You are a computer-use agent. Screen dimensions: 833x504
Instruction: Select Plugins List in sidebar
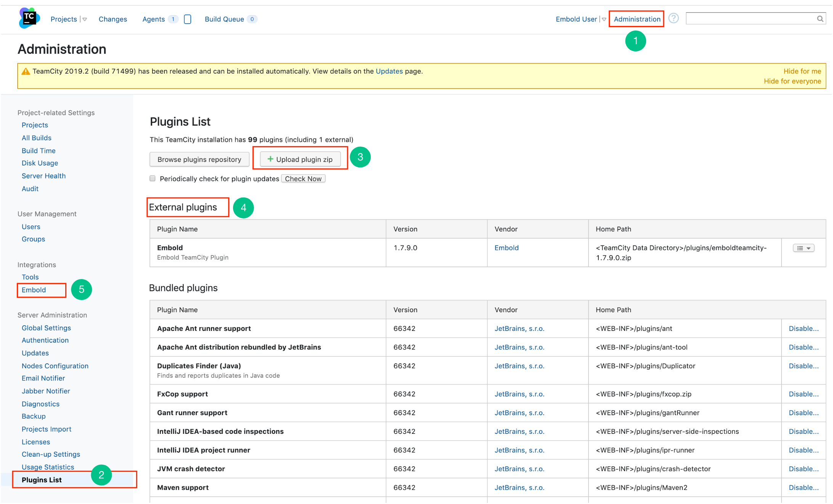[42, 480]
